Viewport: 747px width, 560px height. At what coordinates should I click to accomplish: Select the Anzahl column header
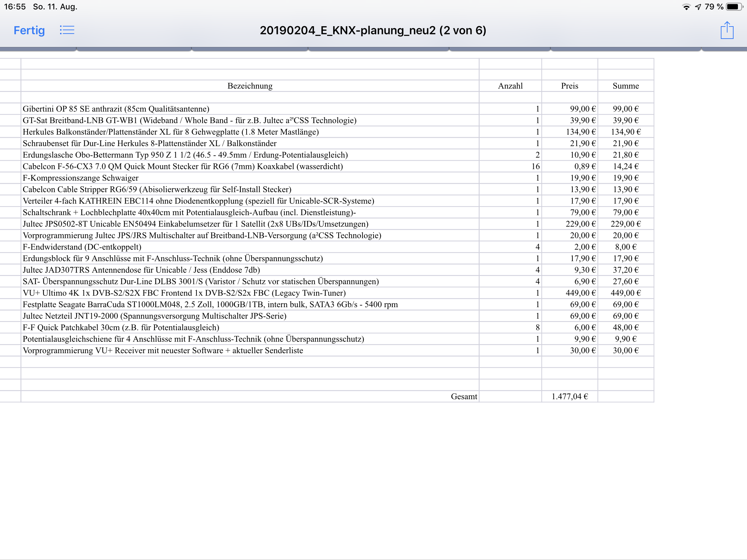pos(510,86)
